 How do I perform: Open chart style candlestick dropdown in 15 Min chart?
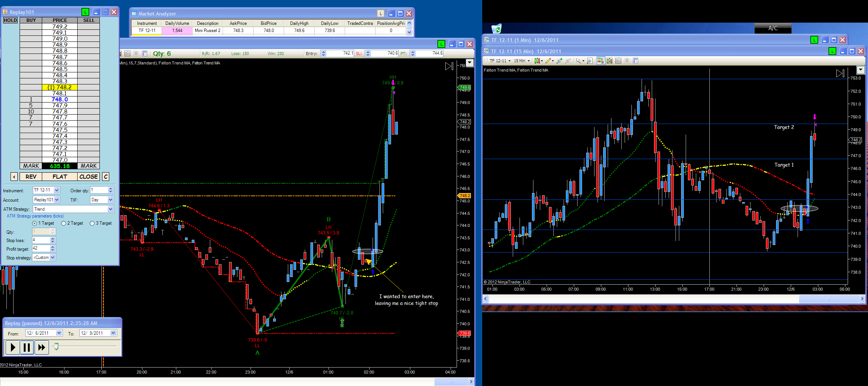[x=538, y=61]
